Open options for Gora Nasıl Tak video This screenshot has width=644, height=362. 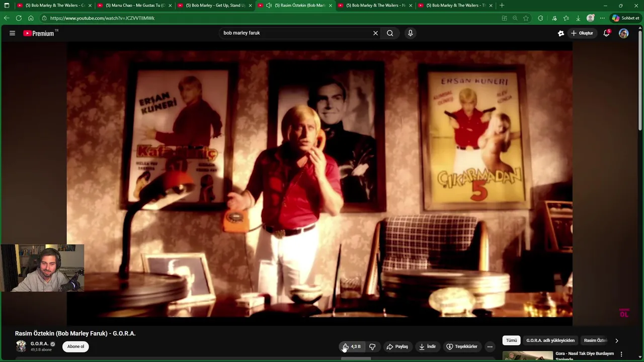point(621,354)
